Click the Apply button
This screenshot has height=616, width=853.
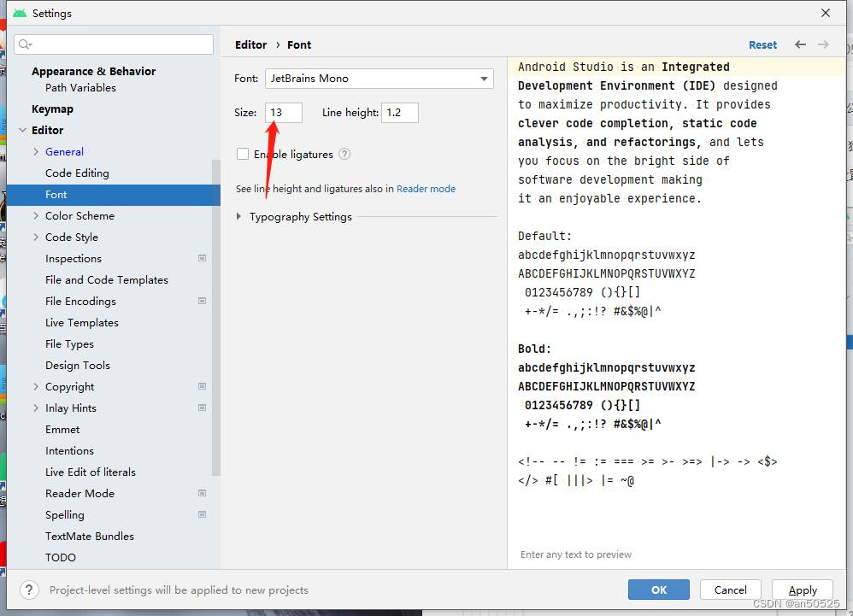(803, 590)
